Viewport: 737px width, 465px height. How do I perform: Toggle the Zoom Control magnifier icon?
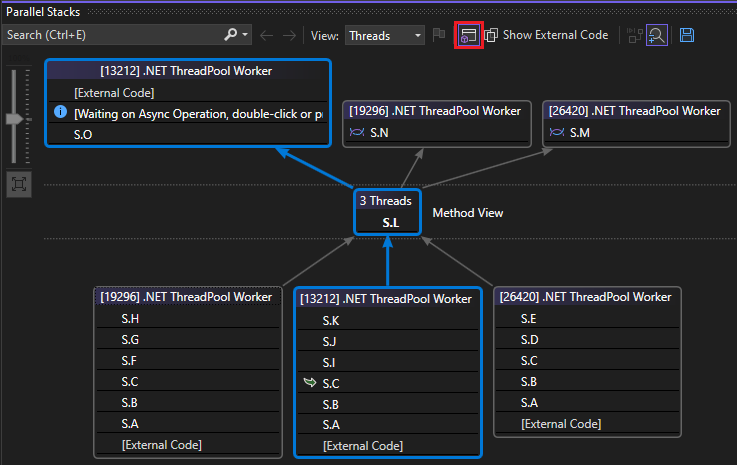[x=657, y=35]
